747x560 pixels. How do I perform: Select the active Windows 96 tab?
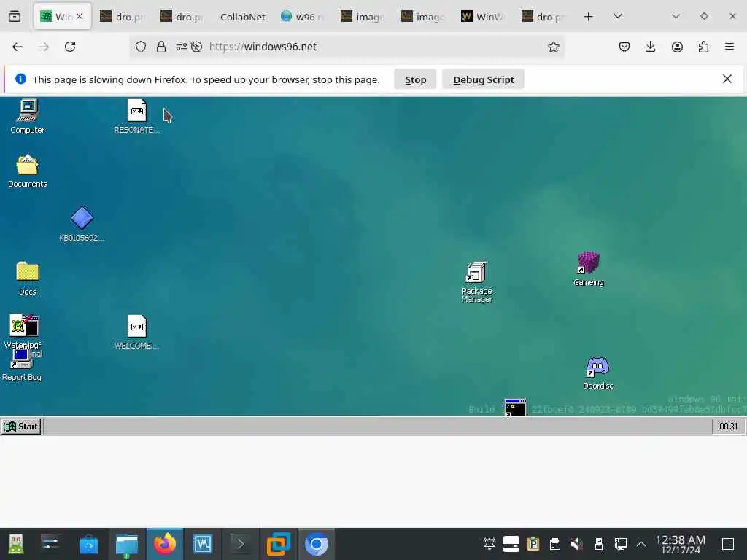coord(56,17)
